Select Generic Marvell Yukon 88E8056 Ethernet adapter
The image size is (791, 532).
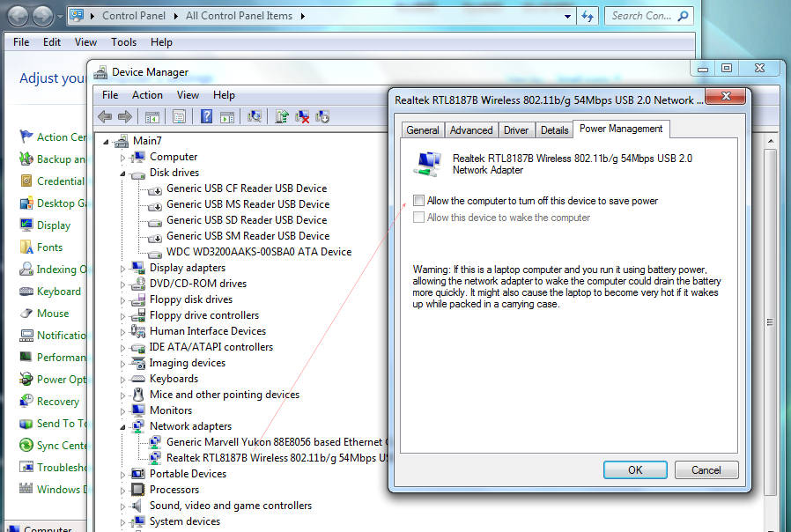click(277, 442)
